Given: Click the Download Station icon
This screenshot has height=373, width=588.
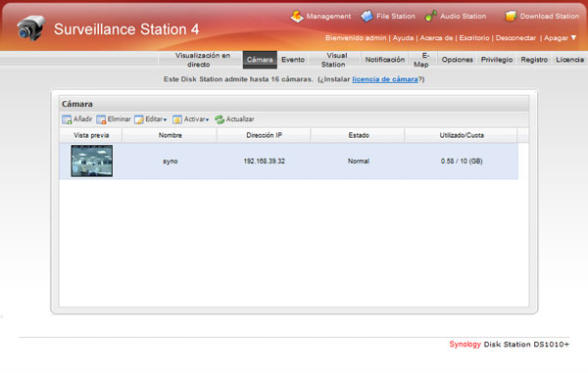Looking at the screenshot, I should click(511, 16).
